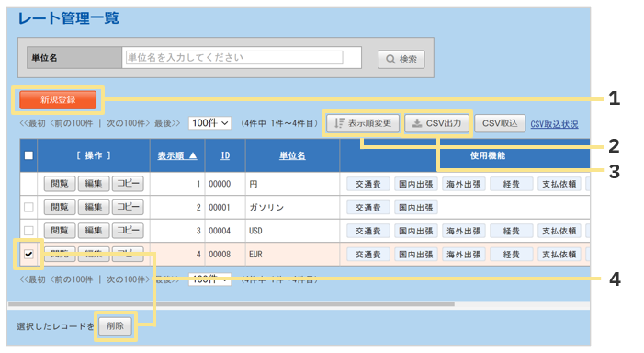Click 交通費 tag in 円 row

[x=368, y=184]
